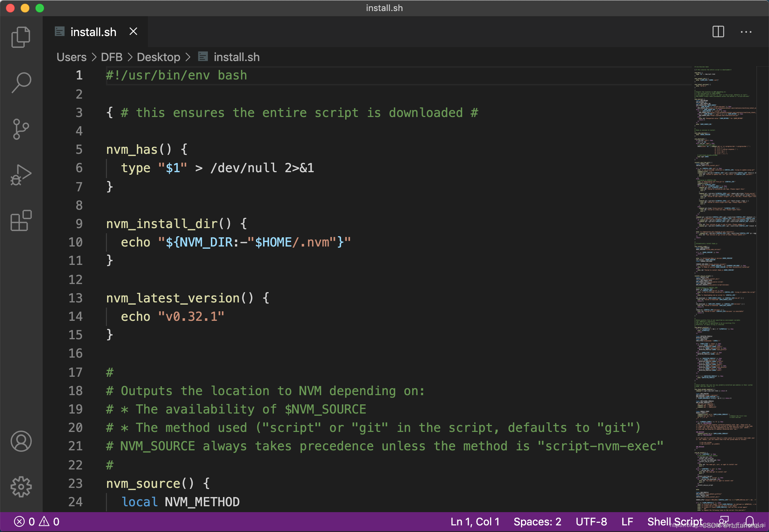Screen dimensions: 769x532
Task: Click the string "v0.32.1"
Action: (x=191, y=316)
